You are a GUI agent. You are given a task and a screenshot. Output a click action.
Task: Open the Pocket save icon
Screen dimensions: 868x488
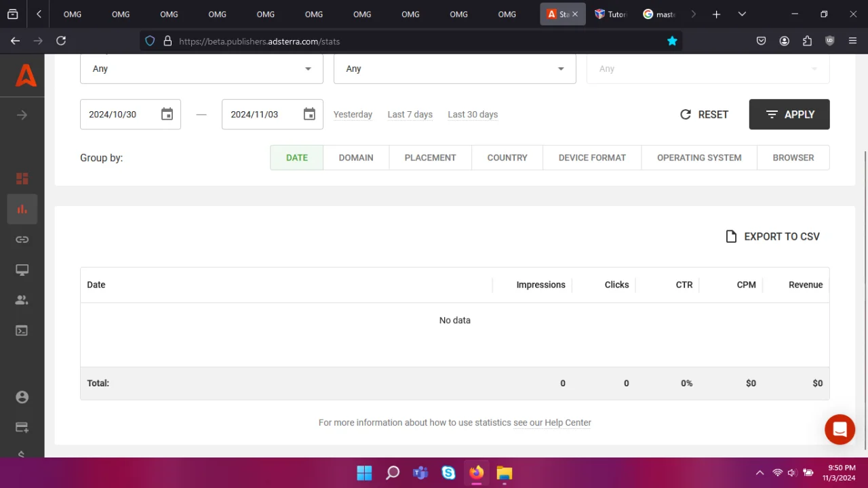[x=762, y=41]
